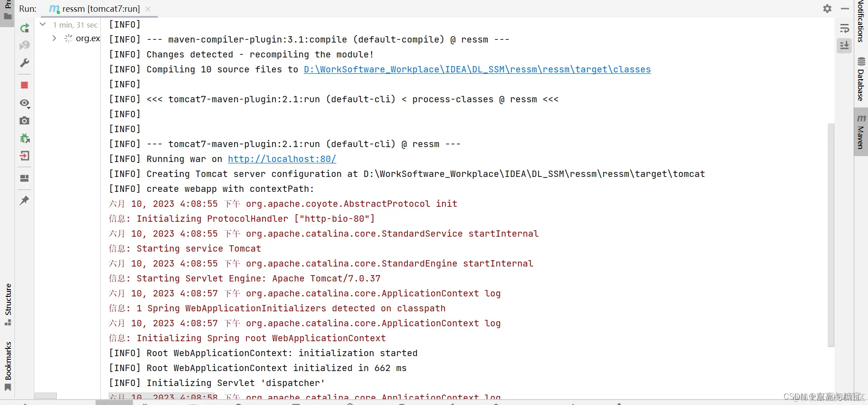Click 'StandardService startInternal' log line

point(324,233)
